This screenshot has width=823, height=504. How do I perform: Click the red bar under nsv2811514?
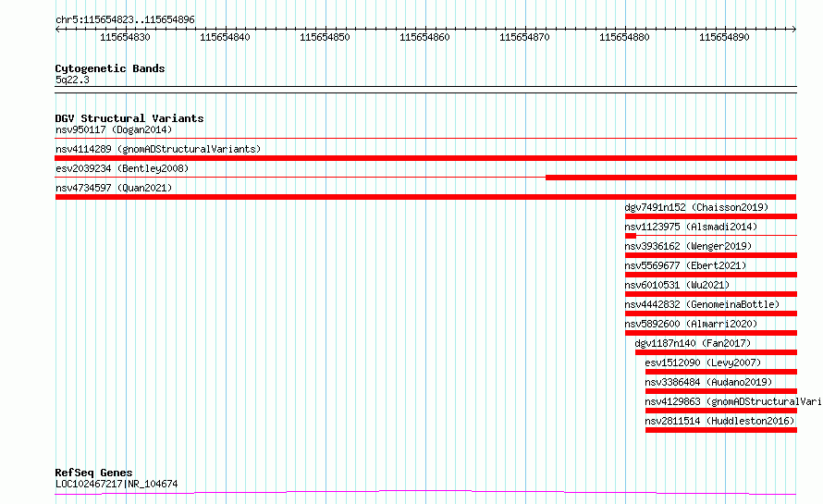click(x=721, y=430)
